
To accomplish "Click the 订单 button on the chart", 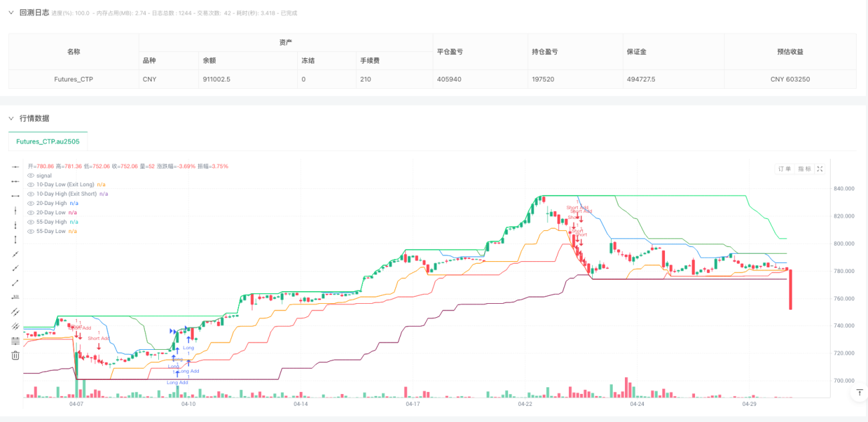I will [784, 169].
